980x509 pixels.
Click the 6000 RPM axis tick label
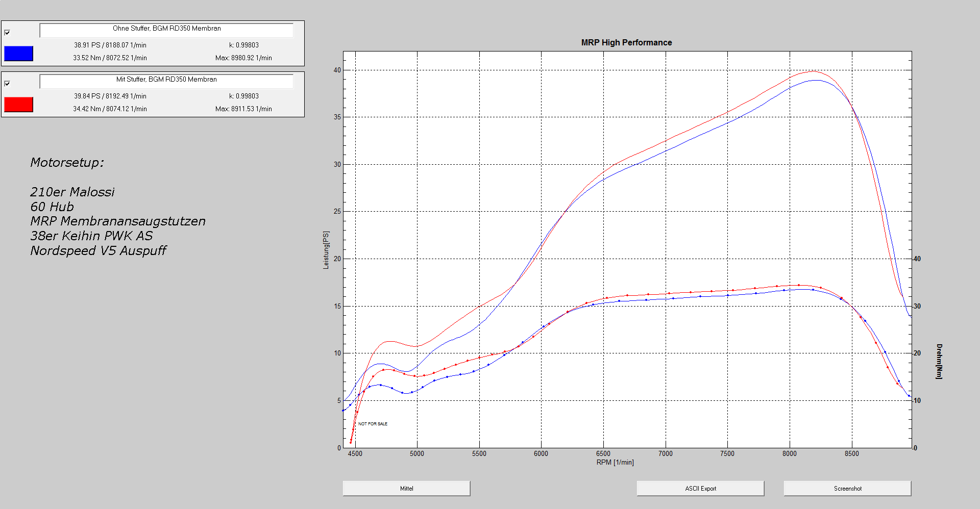coord(541,453)
